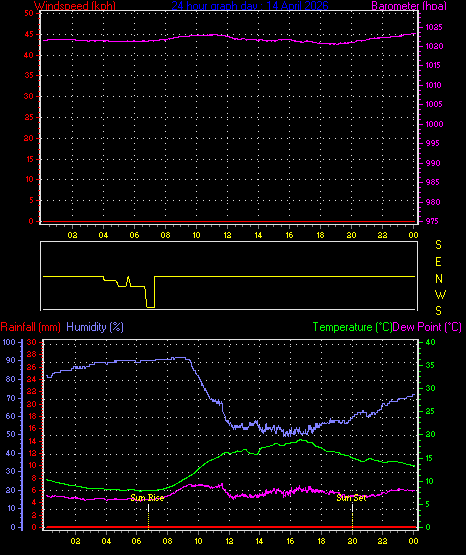Select the 'Barometer (hpa)' axis title
The height and width of the screenshot is (555, 466).
pyautogui.click(x=409, y=6)
